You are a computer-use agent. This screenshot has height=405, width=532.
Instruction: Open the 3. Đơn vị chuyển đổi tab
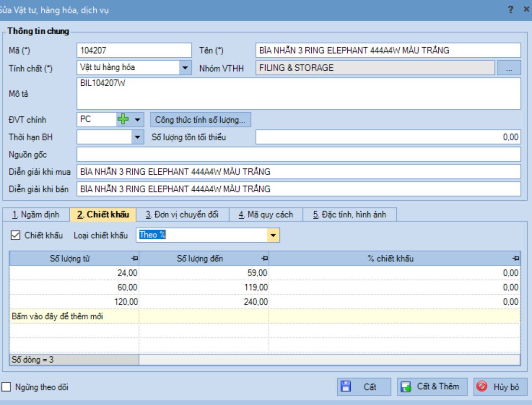[x=182, y=215]
